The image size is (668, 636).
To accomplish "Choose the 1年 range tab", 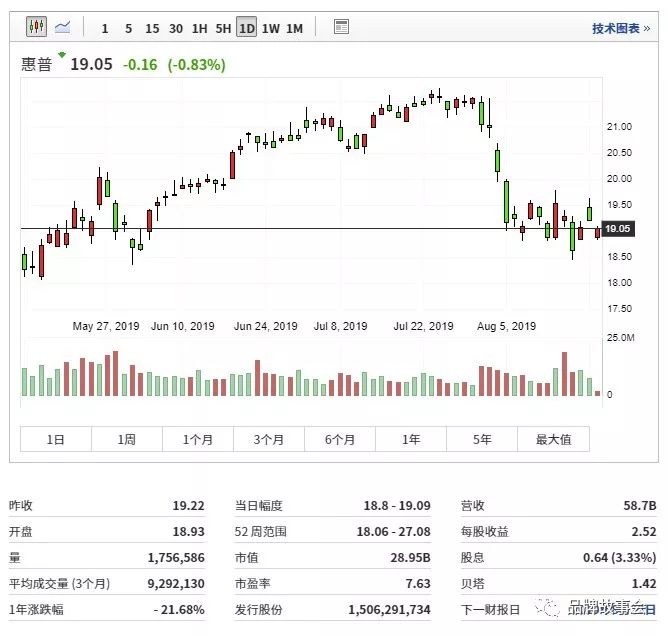I will pos(411,439).
